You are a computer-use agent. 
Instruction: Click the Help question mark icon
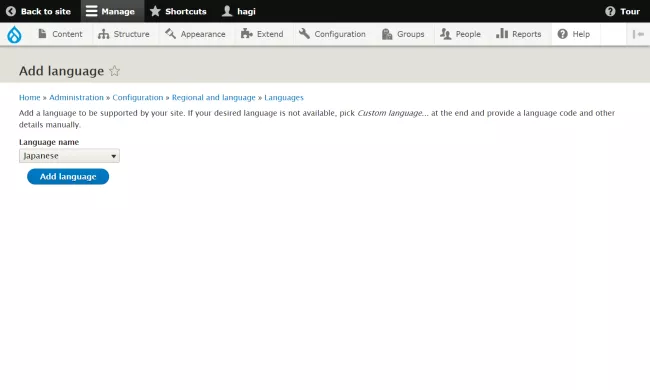[562, 34]
